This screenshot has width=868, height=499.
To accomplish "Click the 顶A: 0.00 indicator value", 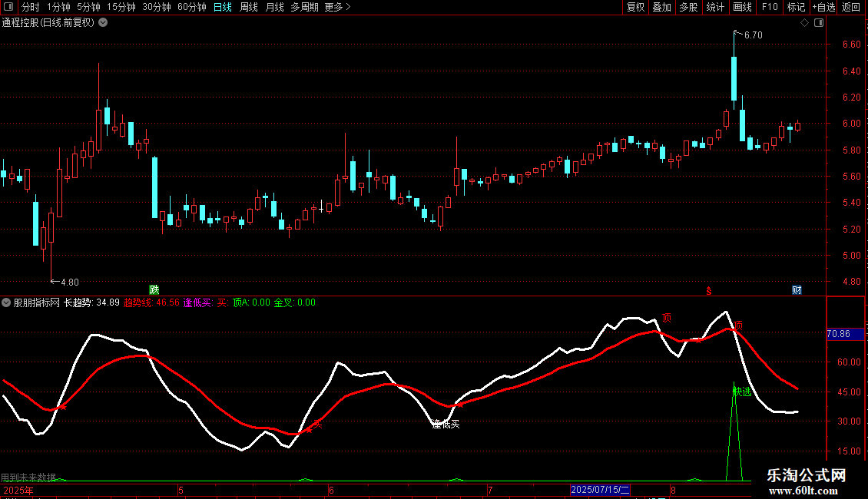I will pyautogui.click(x=251, y=302).
